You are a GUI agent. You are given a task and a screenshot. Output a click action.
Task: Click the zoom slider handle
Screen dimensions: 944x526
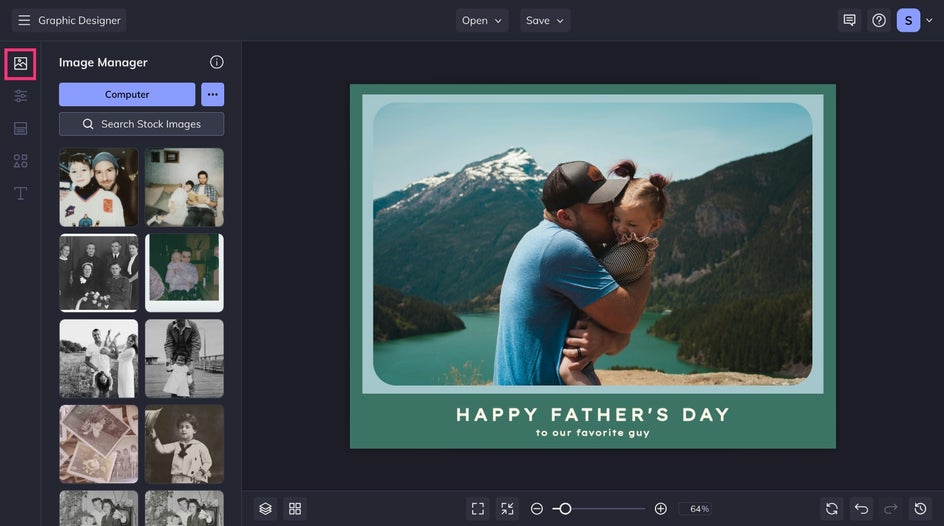[565, 509]
